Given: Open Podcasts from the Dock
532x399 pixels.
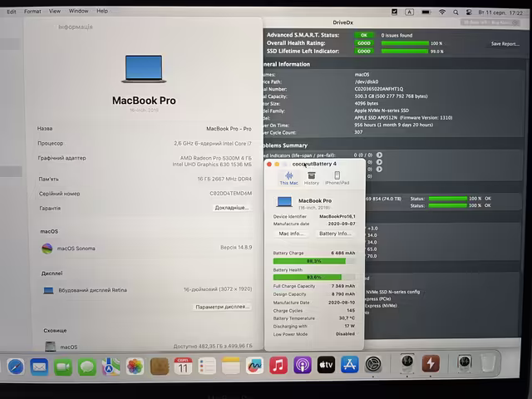Looking at the screenshot, I should point(303,366).
